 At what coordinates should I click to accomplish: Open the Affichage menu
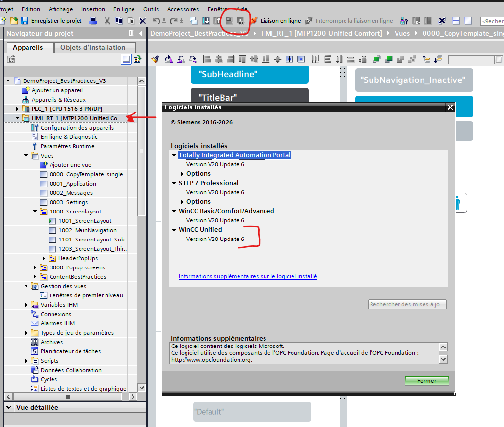(x=61, y=9)
